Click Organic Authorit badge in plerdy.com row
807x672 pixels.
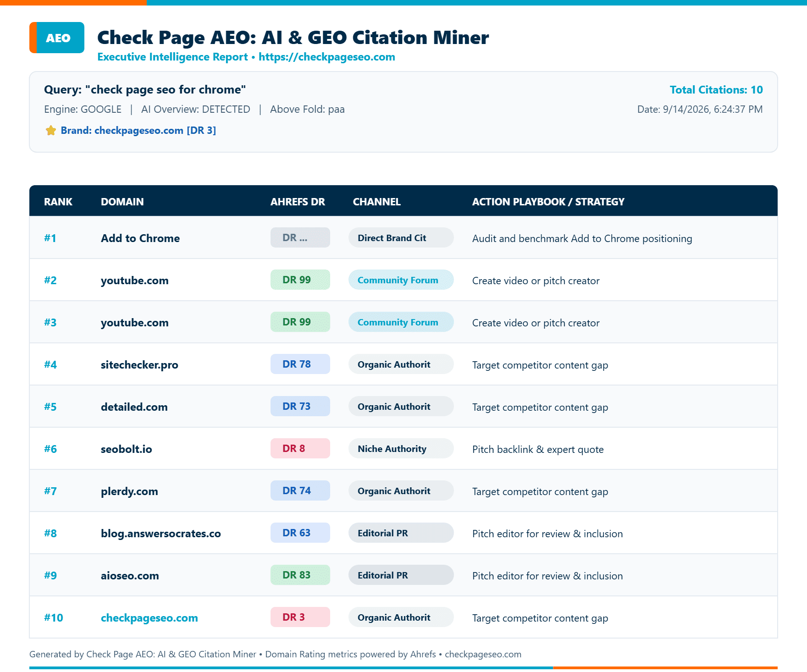(x=401, y=490)
